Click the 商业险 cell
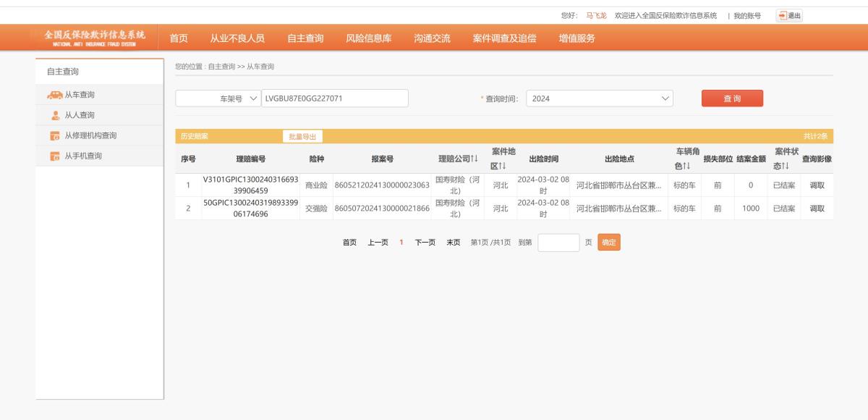868x420 pixels. (316, 185)
